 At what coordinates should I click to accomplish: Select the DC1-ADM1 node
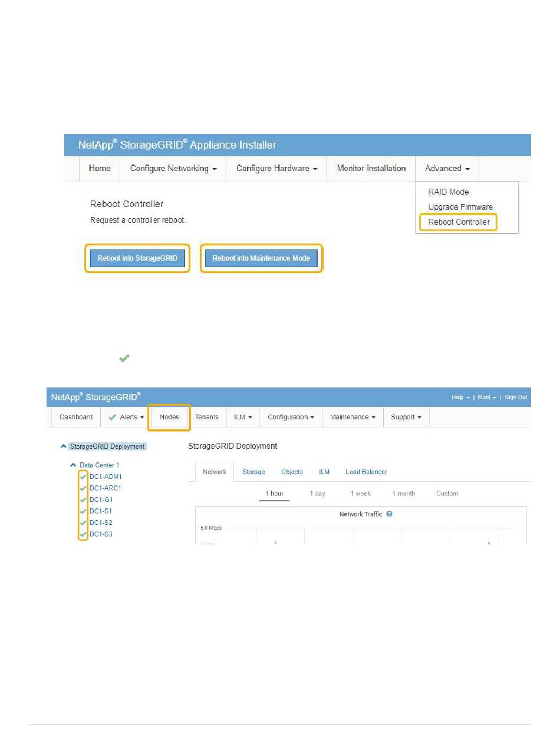click(106, 476)
